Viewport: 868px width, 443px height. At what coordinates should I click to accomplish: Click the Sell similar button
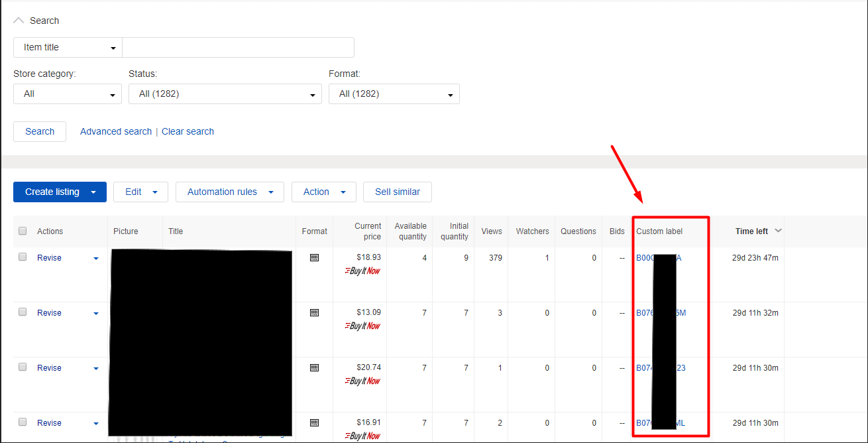[398, 192]
